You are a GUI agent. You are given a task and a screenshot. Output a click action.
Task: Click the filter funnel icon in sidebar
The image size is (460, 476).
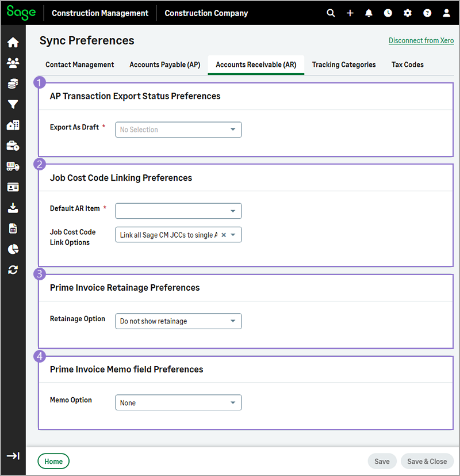click(x=13, y=104)
